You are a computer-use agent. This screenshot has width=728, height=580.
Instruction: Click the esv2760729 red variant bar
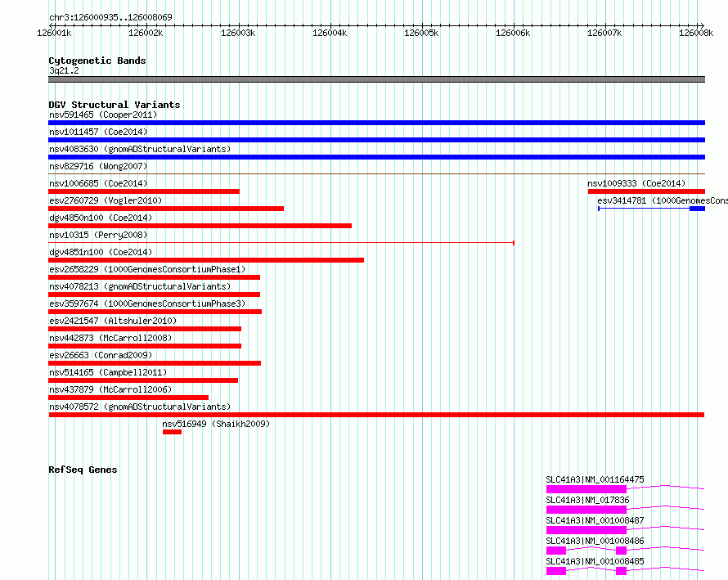(x=166, y=209)
